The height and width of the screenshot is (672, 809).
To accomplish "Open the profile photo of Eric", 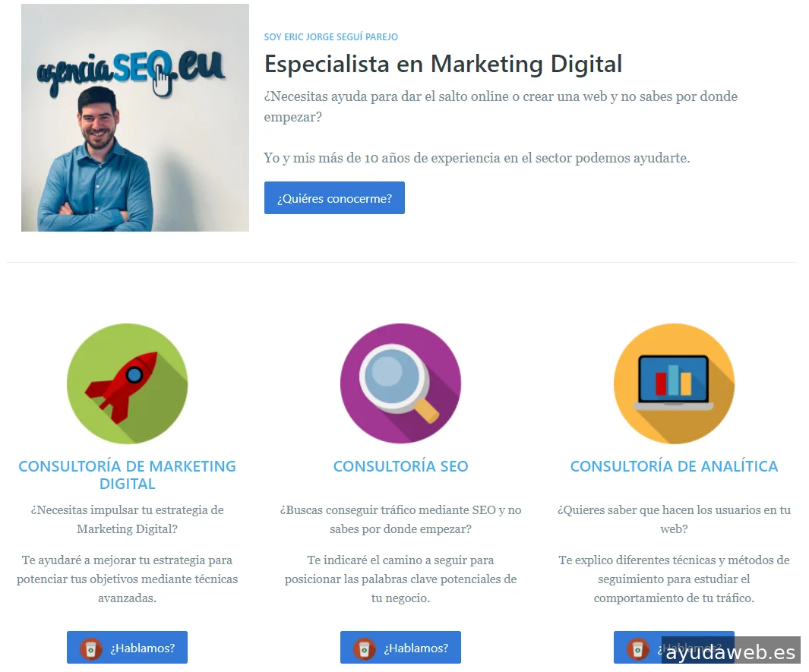I will pos(135,118).
